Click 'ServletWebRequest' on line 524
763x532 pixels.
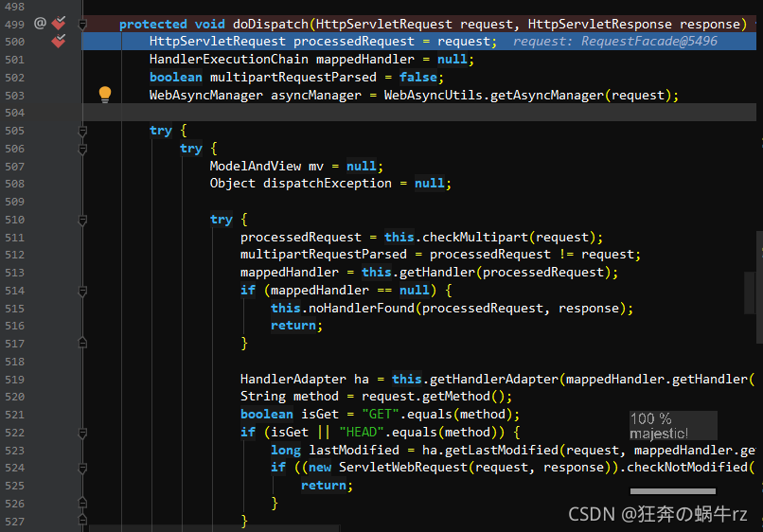403,468
